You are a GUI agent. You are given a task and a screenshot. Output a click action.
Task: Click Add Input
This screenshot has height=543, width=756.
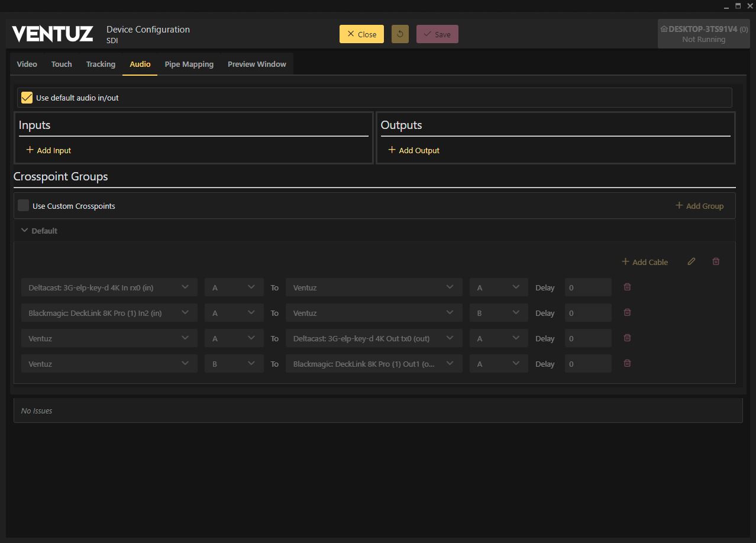click(49, 150)
